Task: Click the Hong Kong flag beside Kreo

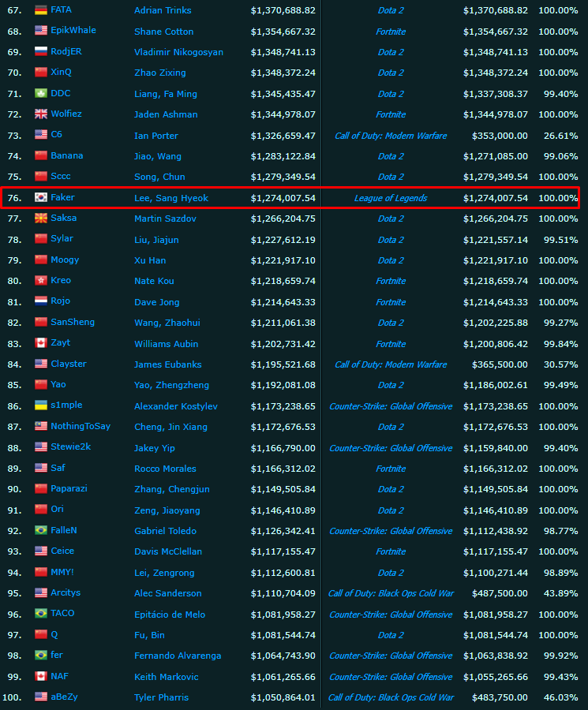Action: coord(41,281)
